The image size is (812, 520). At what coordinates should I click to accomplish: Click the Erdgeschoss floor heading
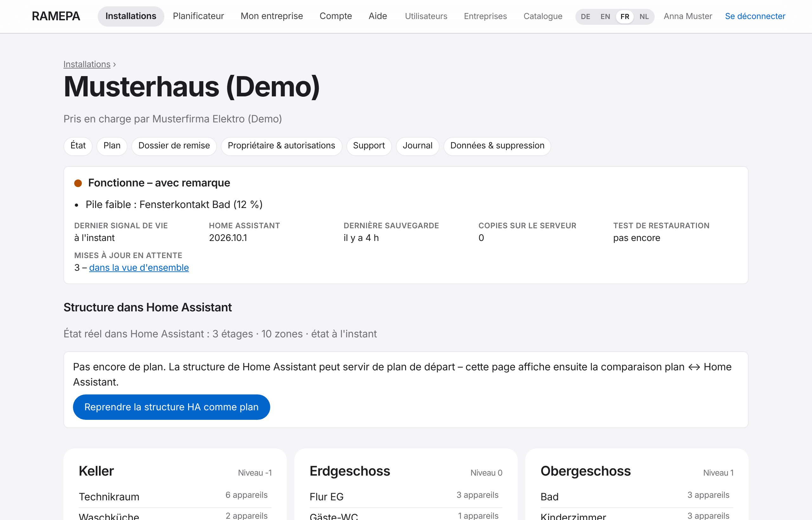point(350,471)
